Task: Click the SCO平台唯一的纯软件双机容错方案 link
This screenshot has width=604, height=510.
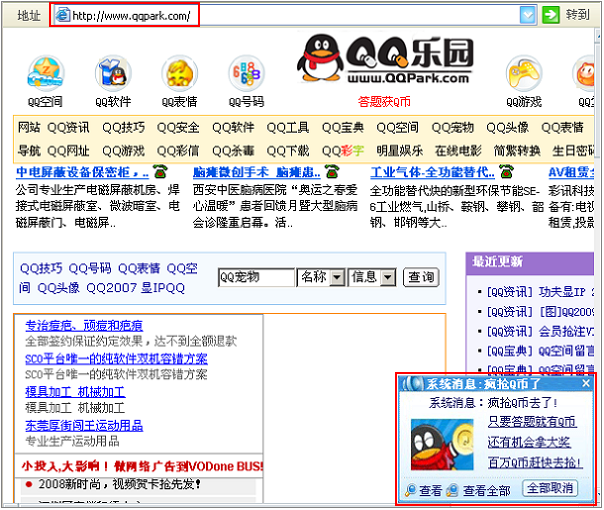Action: click(x=116, y=359)
